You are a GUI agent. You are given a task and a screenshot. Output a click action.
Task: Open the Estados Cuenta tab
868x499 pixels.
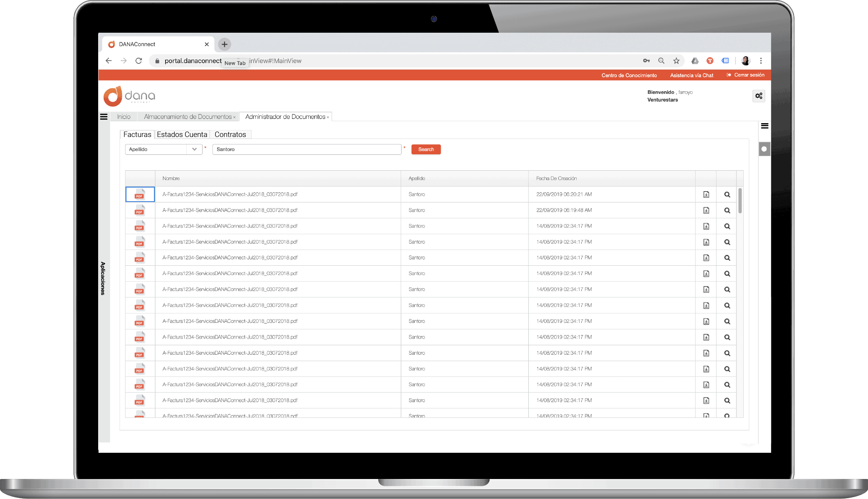click(x=182, y=134)
